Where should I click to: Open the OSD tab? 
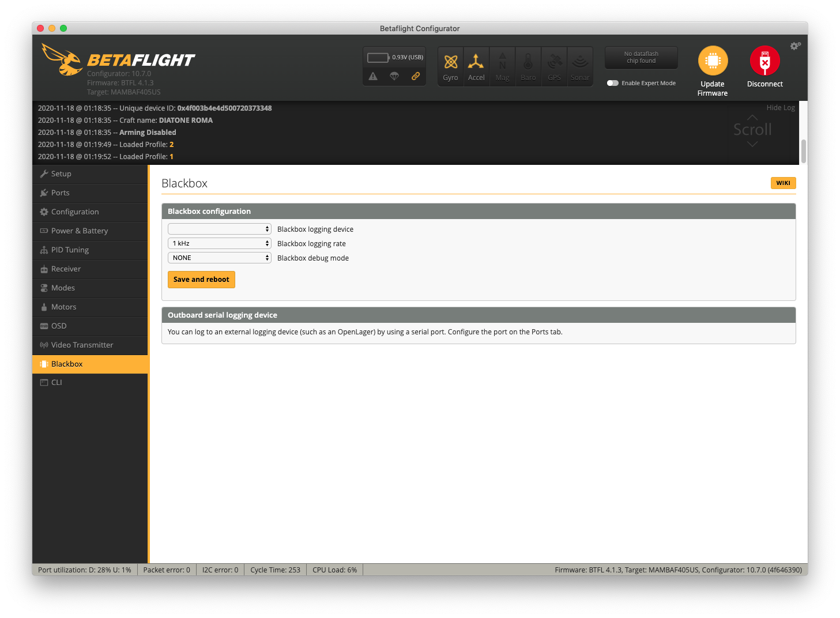pyautogui.click(x=90, y=326)
